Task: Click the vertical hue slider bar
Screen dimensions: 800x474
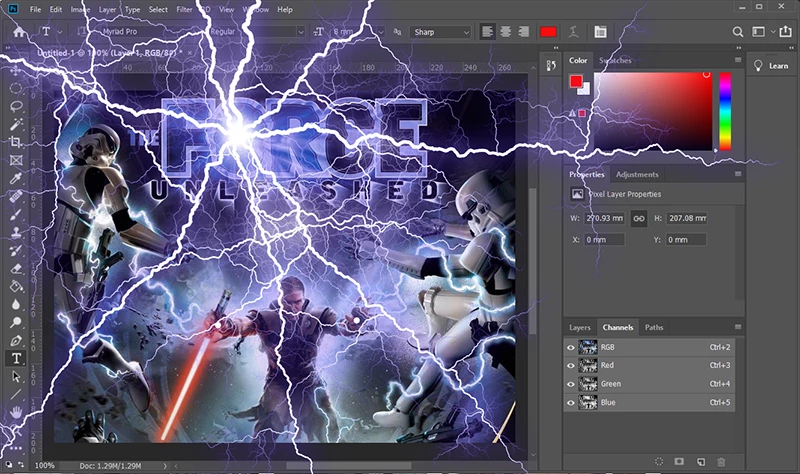Action: [x=725, y=111]
